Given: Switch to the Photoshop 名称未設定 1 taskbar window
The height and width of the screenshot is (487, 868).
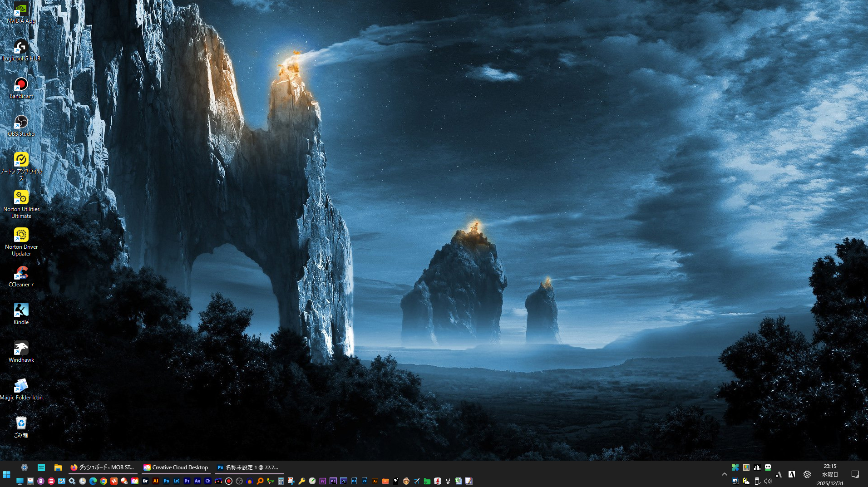Looking at the screenshot, I should point(248,467).
